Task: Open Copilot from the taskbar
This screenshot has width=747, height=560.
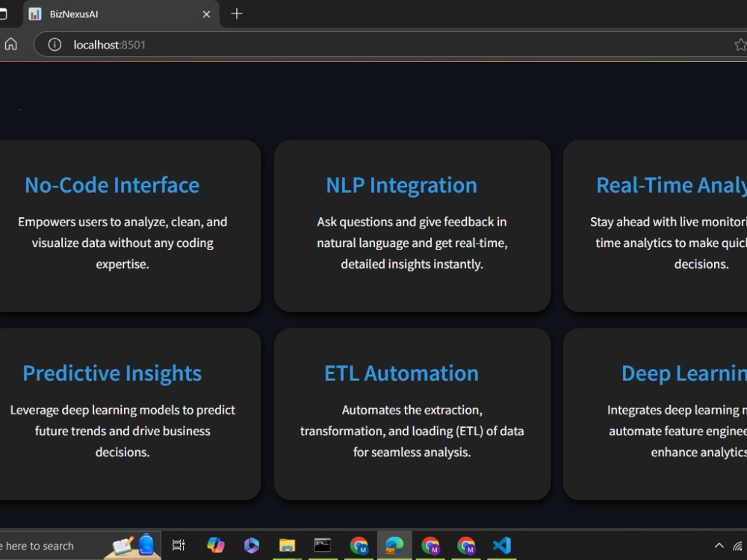Action: [215, 545]
